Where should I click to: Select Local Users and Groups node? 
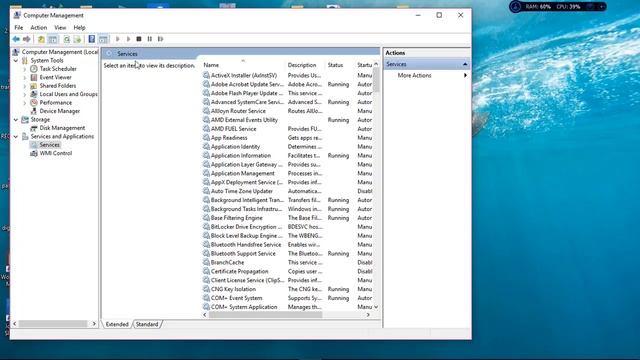click(69, 94)
